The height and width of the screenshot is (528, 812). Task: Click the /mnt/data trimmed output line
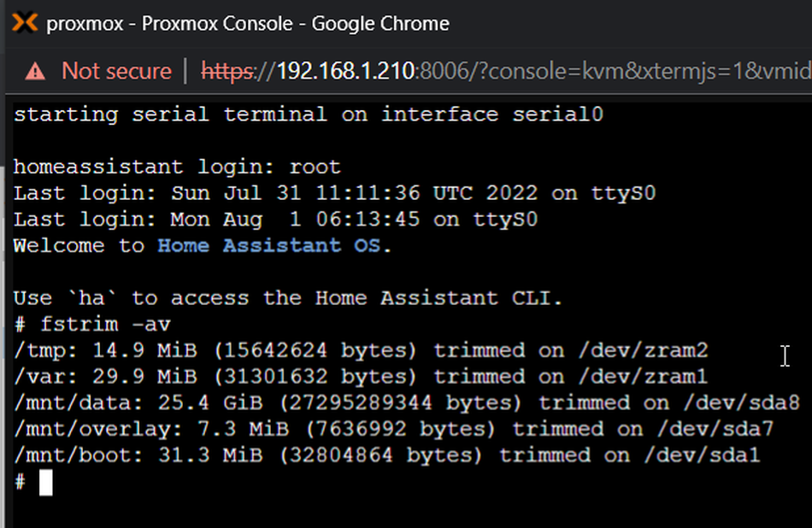click(406, 403)
